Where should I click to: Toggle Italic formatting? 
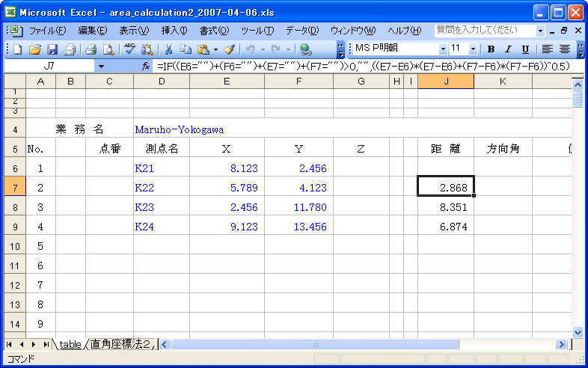pyautogui.click(x=508, y=49)
